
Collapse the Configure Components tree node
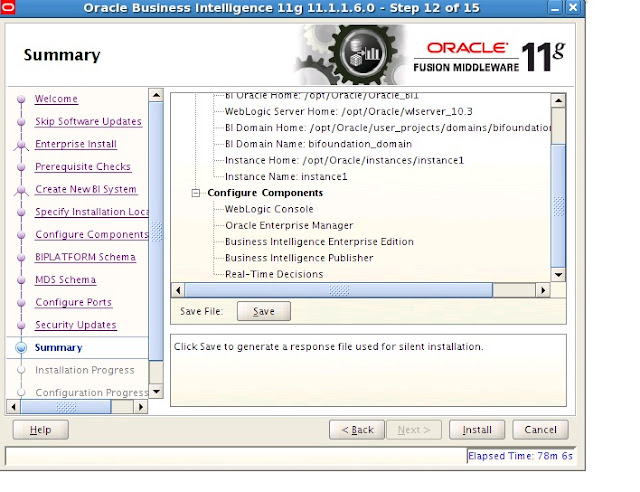pyautogui.click(x=196, y=193)
